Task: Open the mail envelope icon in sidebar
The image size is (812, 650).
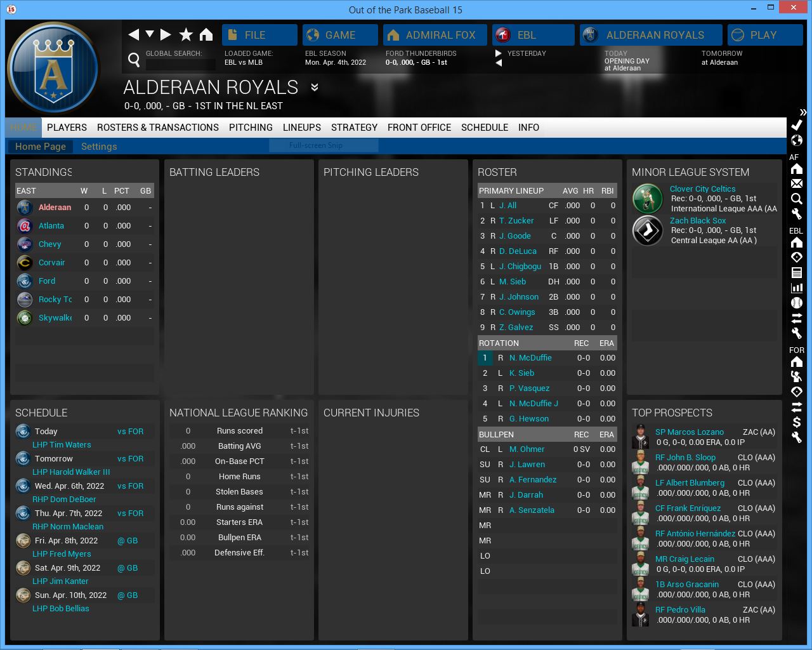Action: tap(797, 183)
